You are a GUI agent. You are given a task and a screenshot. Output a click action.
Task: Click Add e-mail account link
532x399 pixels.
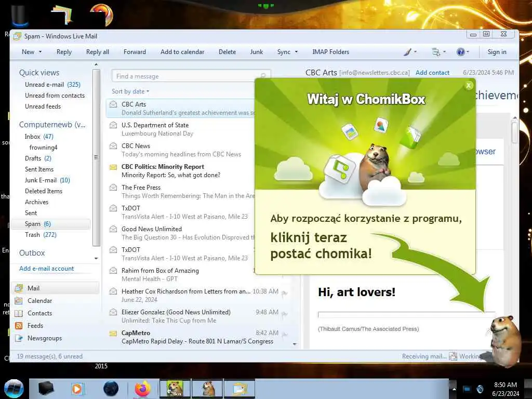coord(46,269)
